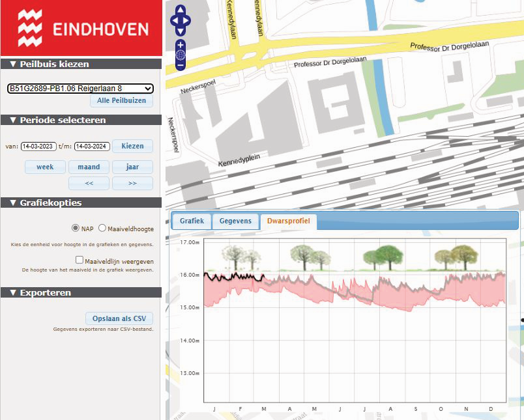Go to next period with >> button

133,183
